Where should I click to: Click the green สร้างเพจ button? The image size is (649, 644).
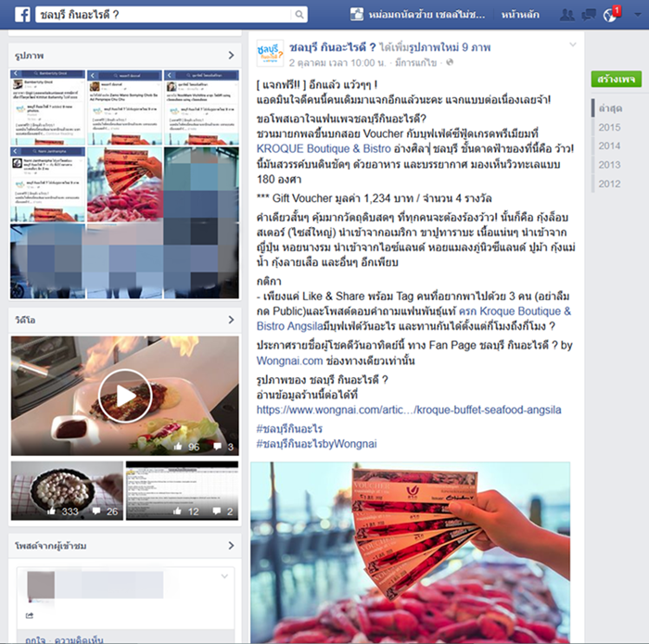(617, 79)
